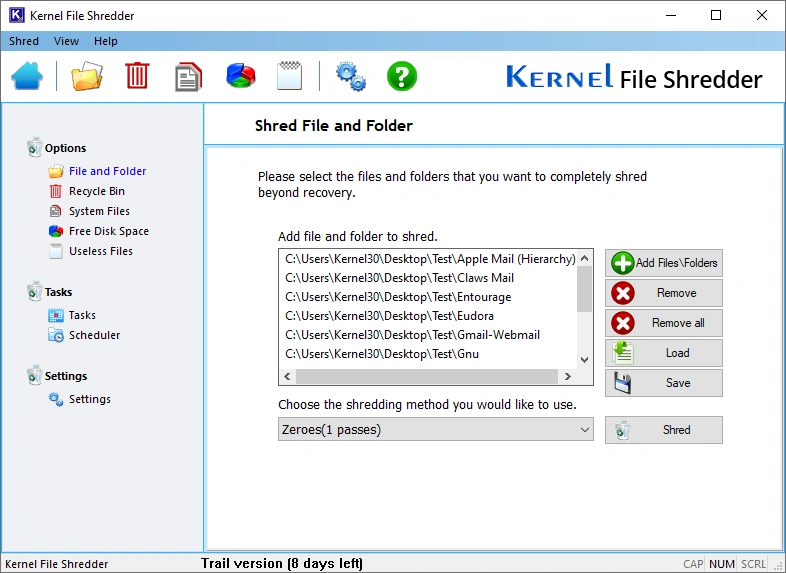Click the Home icon in toolbar
This screenshot has width=786, height=573.
click(28, 76)
